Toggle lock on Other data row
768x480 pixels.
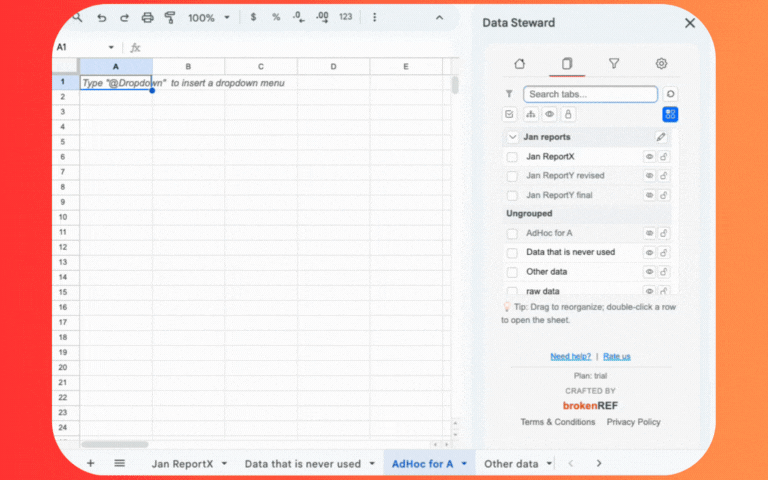pos(664,271)
